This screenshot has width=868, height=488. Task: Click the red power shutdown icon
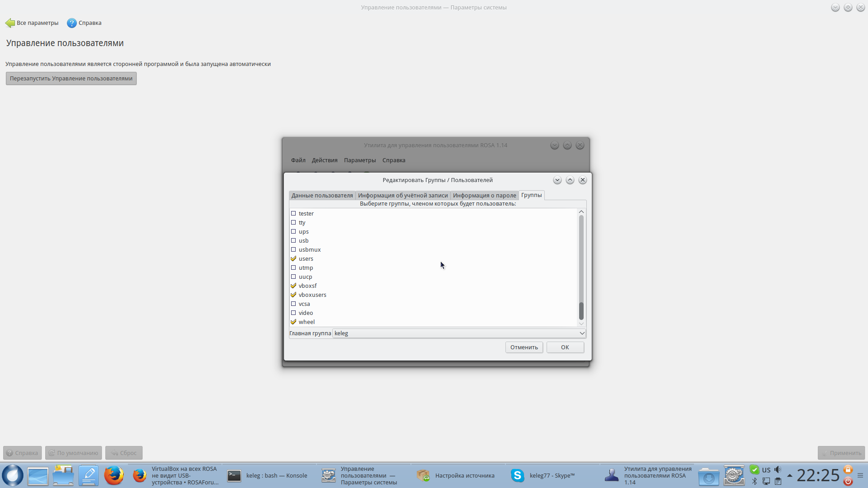click(x=848, y=481)
